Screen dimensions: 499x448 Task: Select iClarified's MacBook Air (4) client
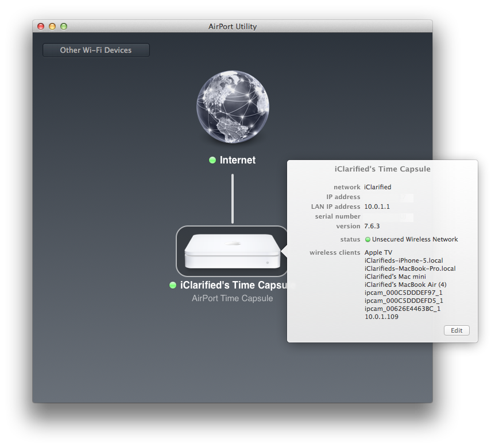click(x=405, y=285)
